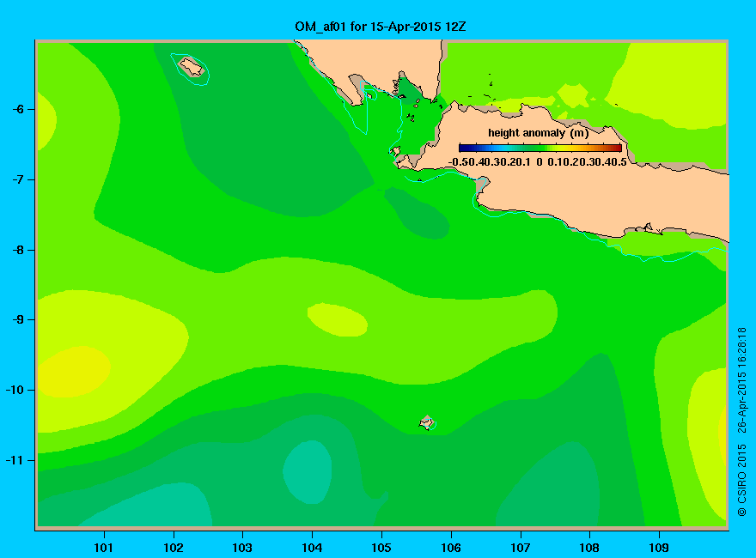Click the color bar tick value row
Viewport: 756px width, 558px height.
538,162
